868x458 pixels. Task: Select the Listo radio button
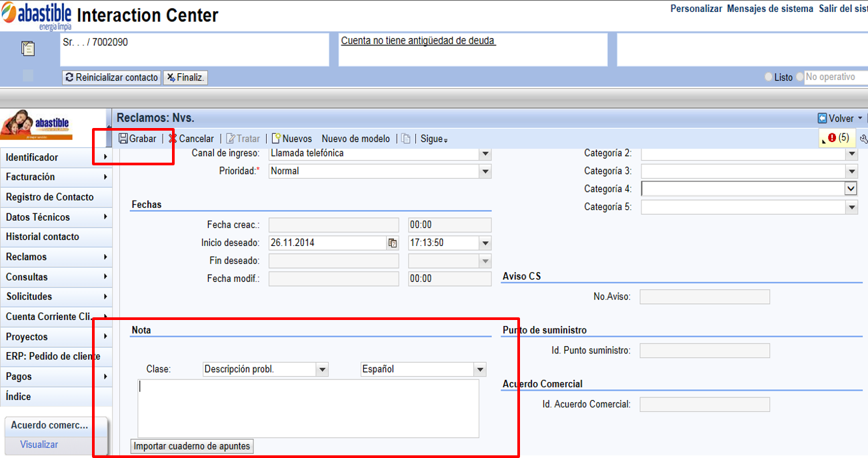[769, 77]
